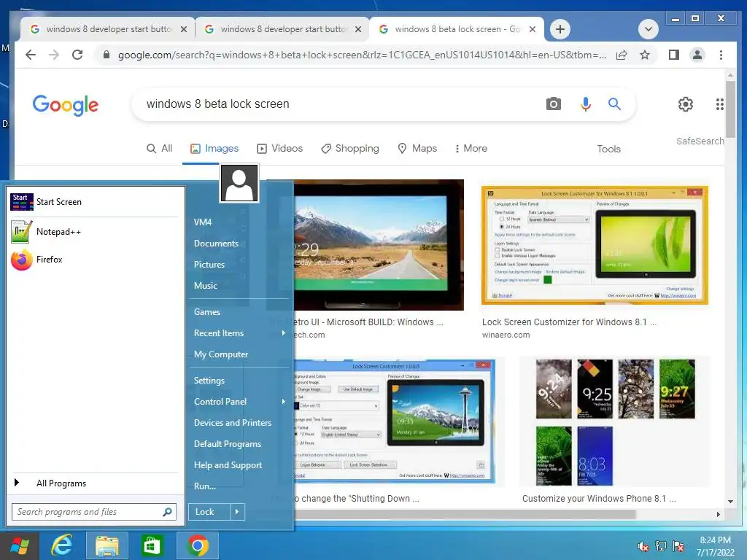Switch to the second 'windows 8 developer start' tab
The height and width of the screenshot is (560, 747).
tap(282, 29)
